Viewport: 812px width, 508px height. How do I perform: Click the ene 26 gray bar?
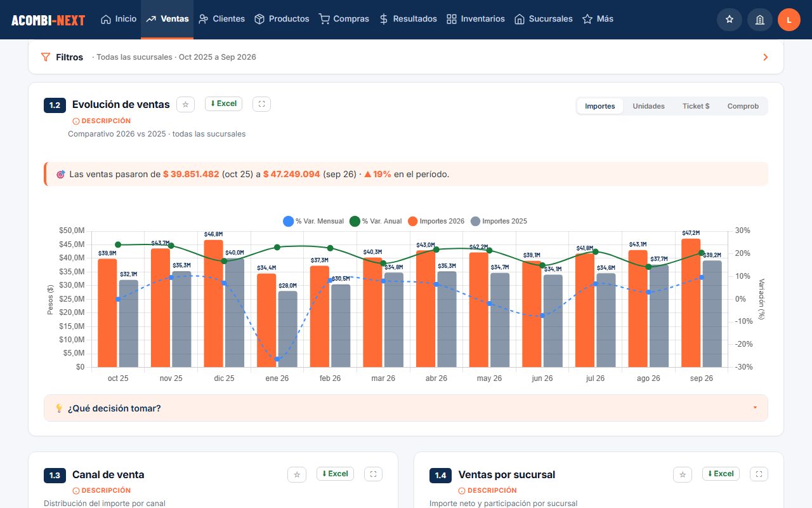[287, 329]
